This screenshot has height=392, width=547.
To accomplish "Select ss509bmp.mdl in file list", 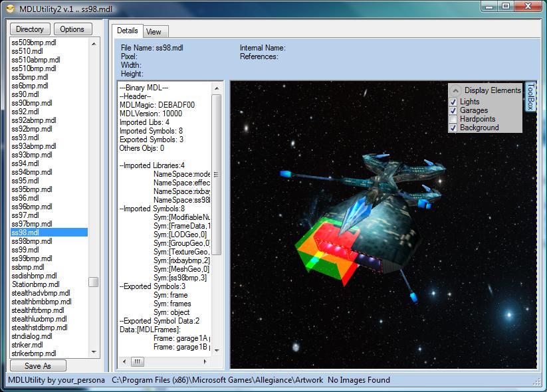I will pyautogui.click(x=34, y=43).
